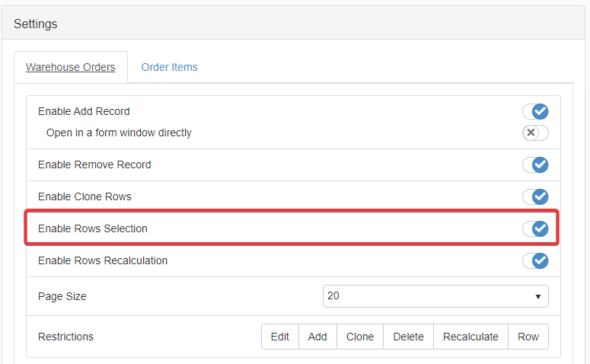This screenshot has width=590, height=364.
Task: Open the Recalculate restrictions button
Action: (x=470, y=337)
